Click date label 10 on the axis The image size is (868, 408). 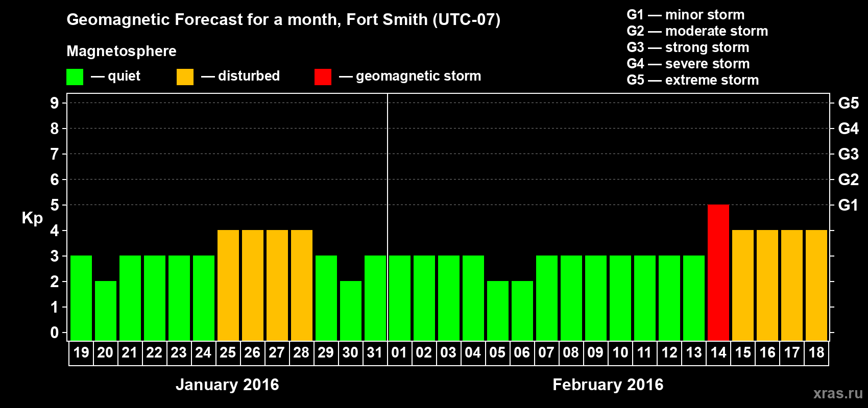click(x=620, y=353)
